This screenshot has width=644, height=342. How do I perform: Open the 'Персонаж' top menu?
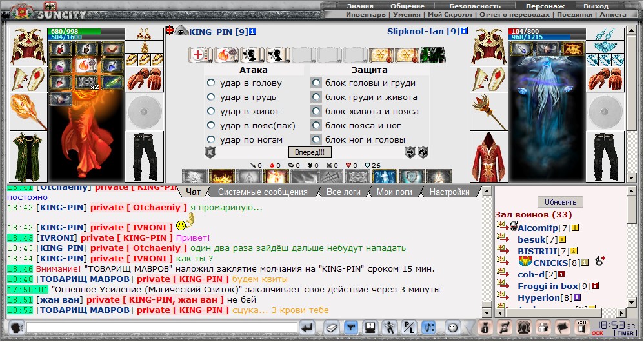click(545, 6)
